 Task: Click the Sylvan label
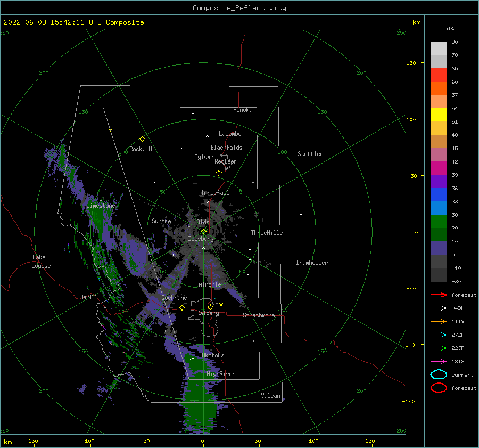204,157
